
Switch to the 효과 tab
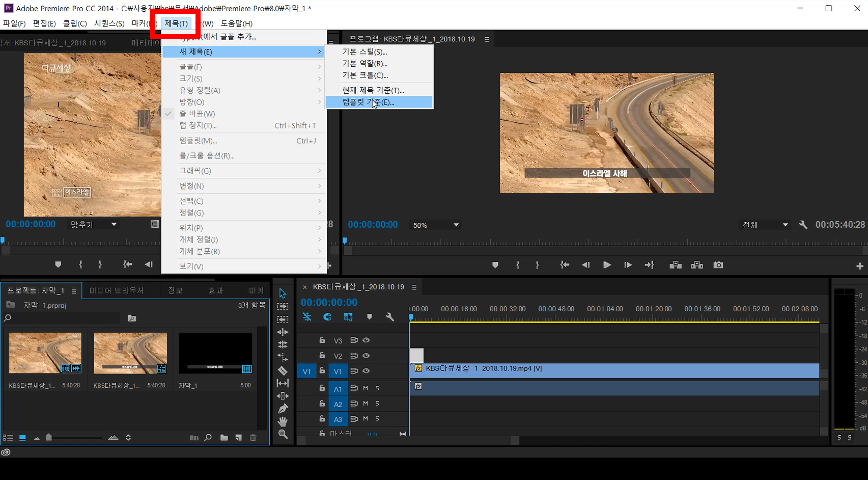click(x=216, y=290)
